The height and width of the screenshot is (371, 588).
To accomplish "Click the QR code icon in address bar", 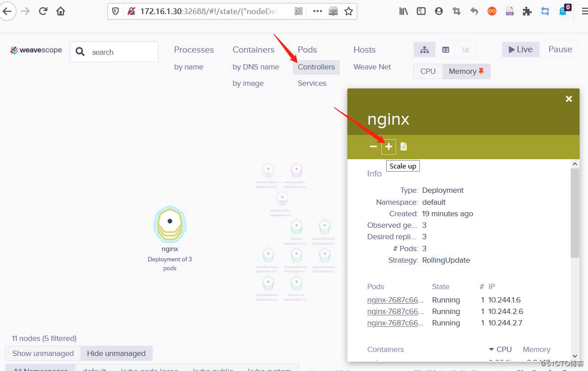I will 299,11.
